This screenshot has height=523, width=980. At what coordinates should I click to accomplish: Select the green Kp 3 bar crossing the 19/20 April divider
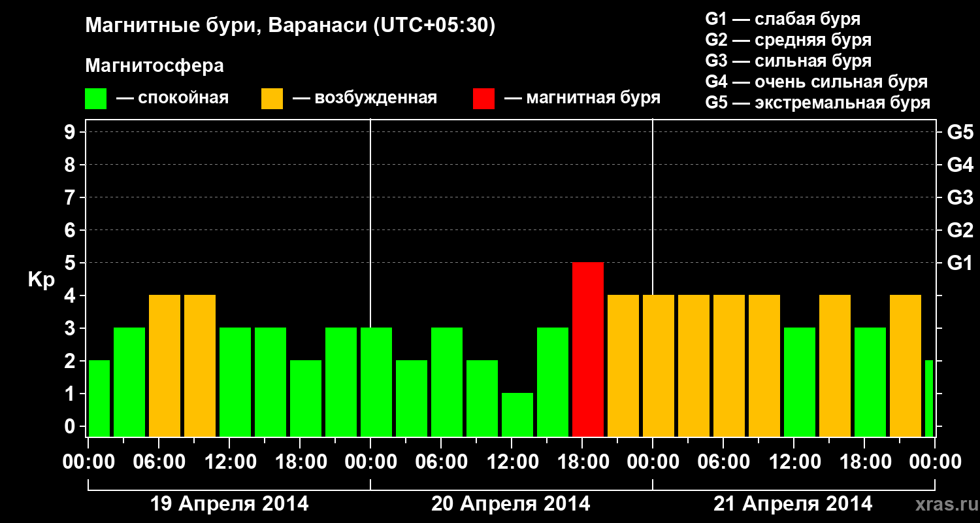point(376,382)
